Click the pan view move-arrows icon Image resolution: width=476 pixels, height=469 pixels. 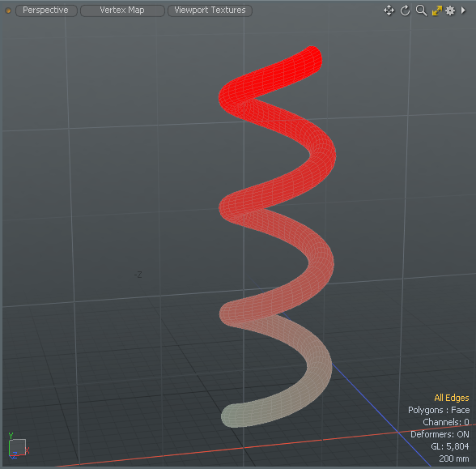389,11
